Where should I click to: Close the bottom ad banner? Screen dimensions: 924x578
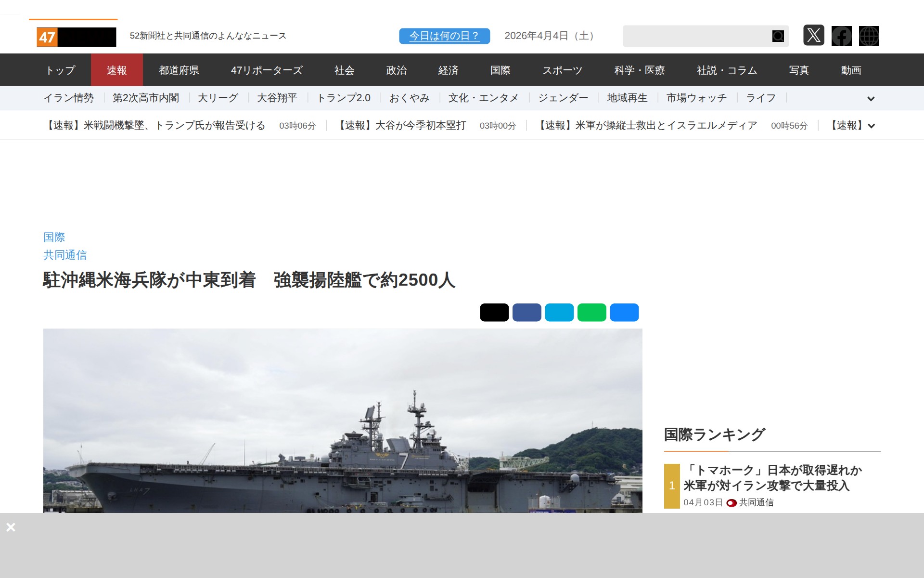[x=11, y=527]
